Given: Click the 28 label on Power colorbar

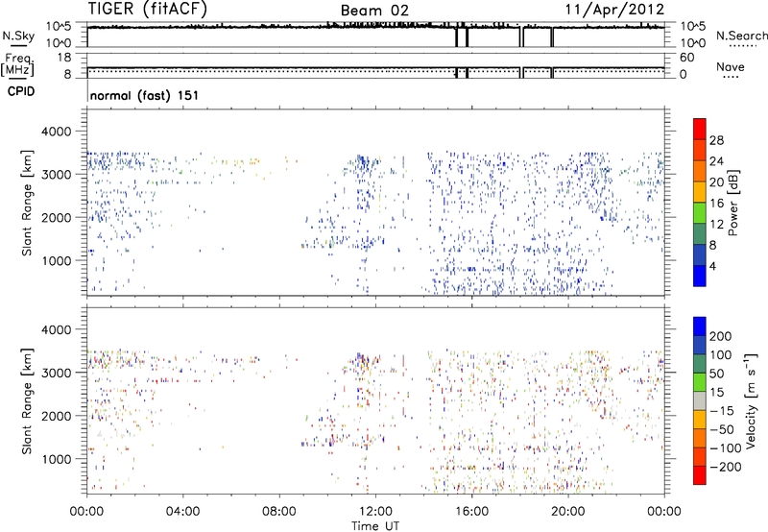Looking at the screenshot, I should [x=716, y=140].
